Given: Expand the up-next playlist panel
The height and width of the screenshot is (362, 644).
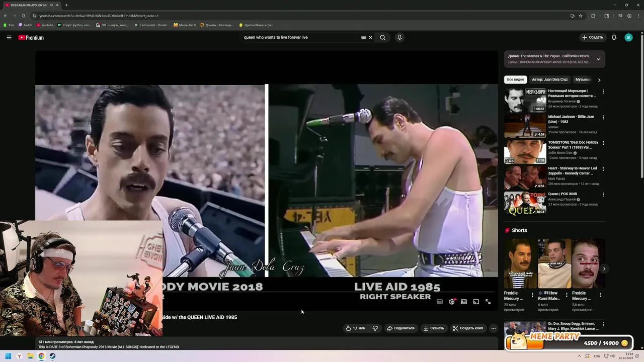Looking at the screenshot, I should tap(598, 59).
